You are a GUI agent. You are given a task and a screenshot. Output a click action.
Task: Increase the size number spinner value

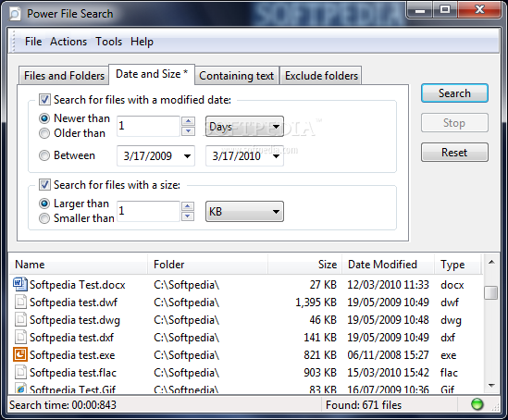pyautogui.click(x=188, y=206)
